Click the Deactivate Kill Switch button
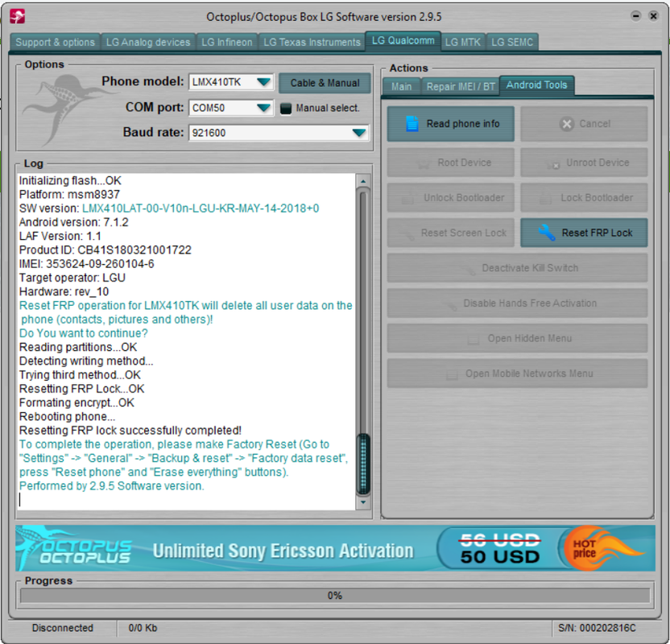 coord(518,268)
